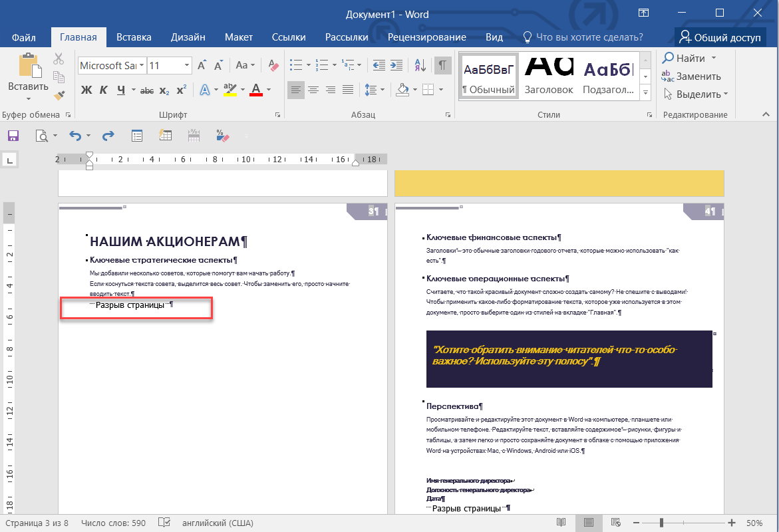Switch to Print Layout view in status bar
Viewport: 779px width, 532px height.
click(x=589, y=523)
